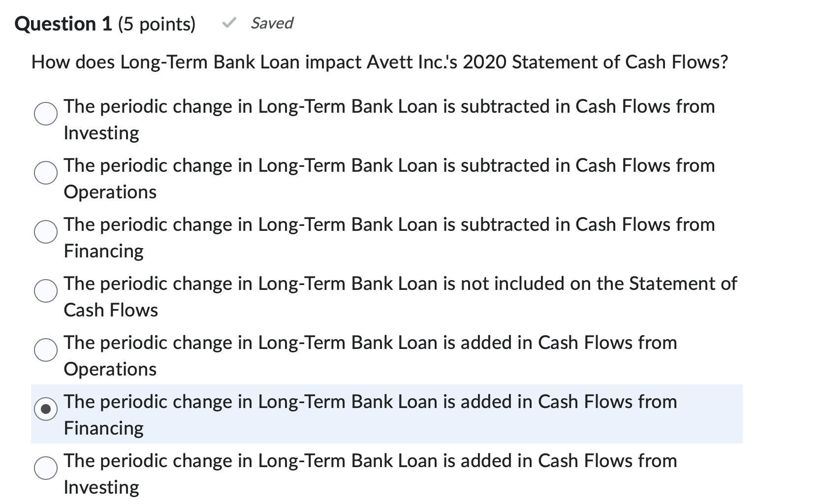Click the Saved checkmark icon
Viewport: 823px width, 504px height.
(229, 22)
